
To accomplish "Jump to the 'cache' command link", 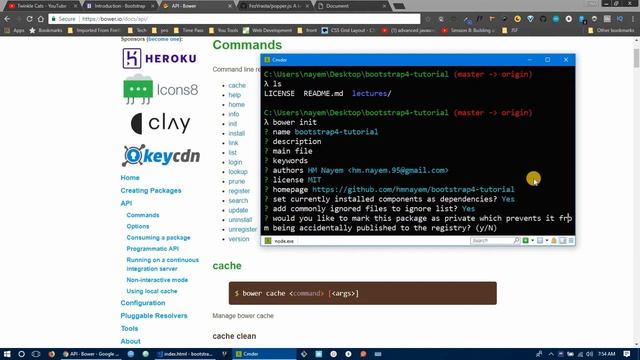I will 237,85.
